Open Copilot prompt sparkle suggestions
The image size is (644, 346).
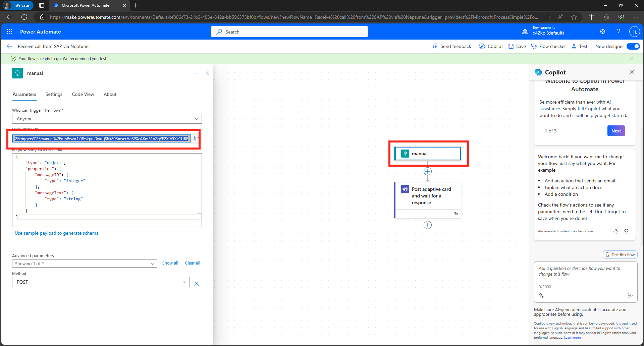point(541,295)
